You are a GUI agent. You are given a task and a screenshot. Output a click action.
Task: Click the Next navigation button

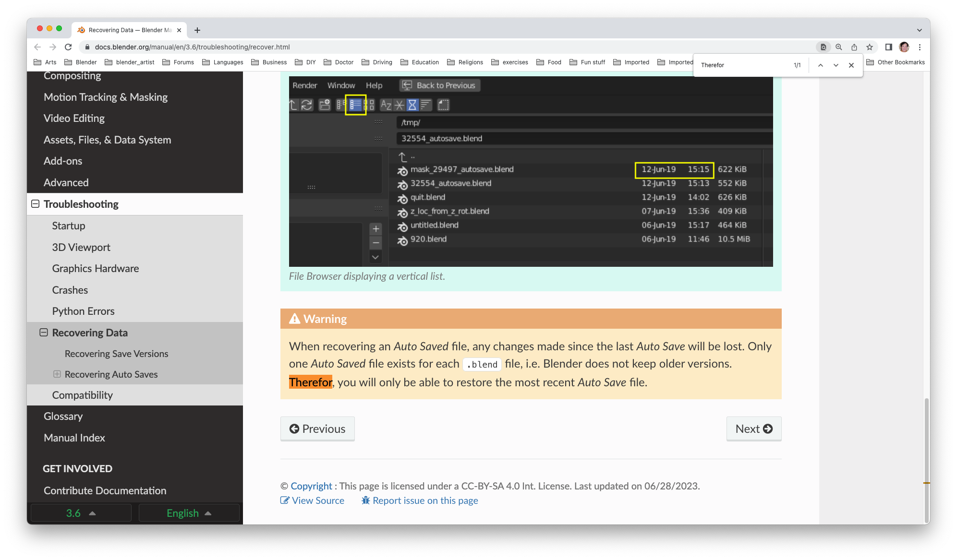click(x=753, y=429)
